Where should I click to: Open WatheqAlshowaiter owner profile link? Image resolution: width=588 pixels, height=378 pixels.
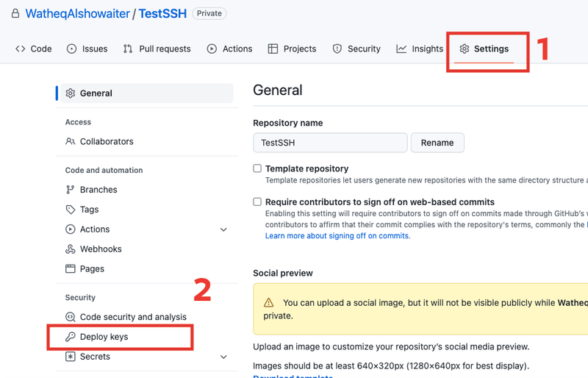point(76,13)
